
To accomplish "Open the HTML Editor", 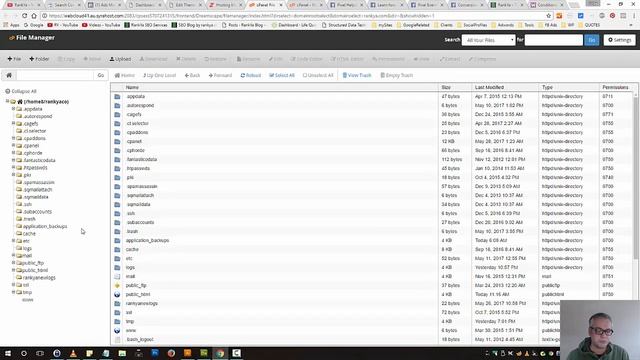I will coord(347,59).
